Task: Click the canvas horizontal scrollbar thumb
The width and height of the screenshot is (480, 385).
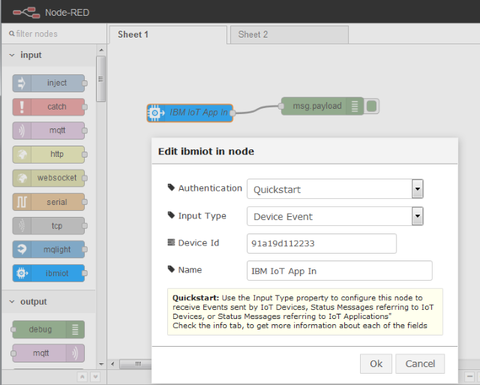Action: coord(137,364)
